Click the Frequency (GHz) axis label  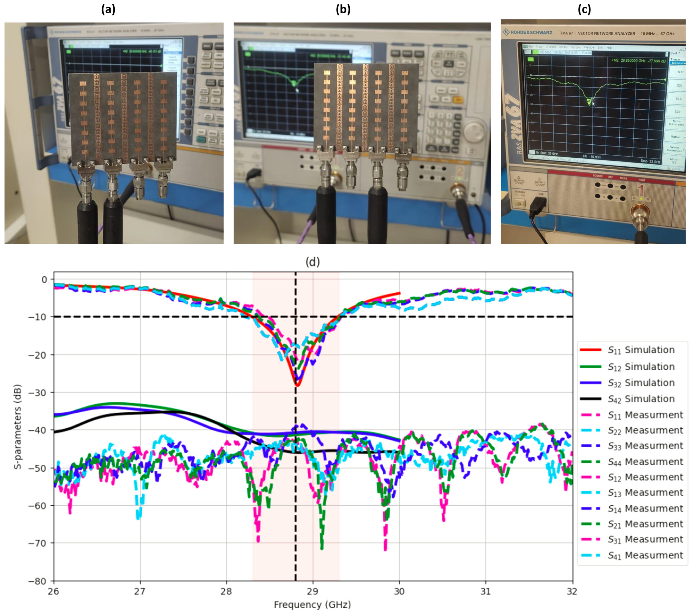pyautogui.click(x=312, y=605)
